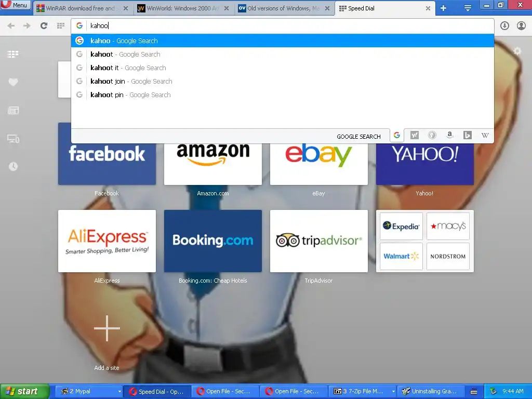Go back with the back arrow
Screen dimensions: 532x399
pos(11,26)
